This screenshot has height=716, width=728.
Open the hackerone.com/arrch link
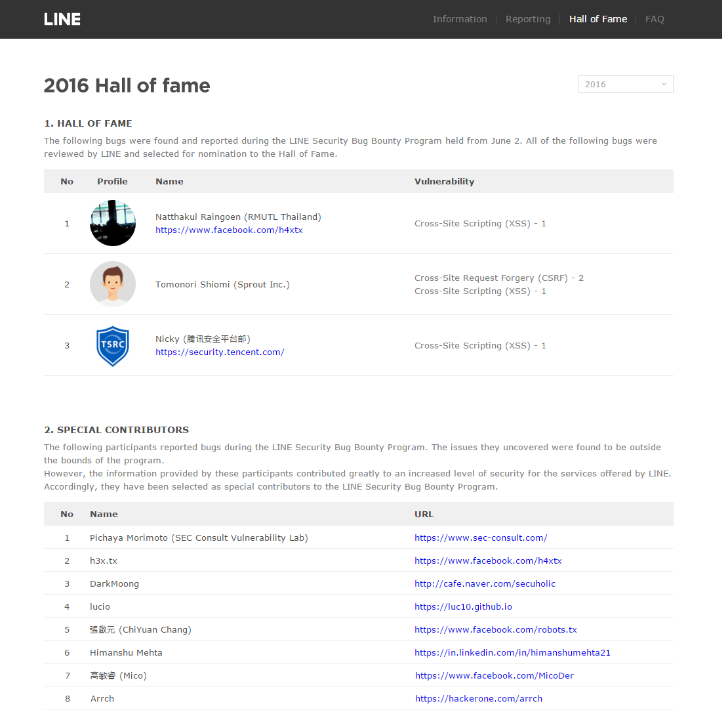click(x=479, y=698)
